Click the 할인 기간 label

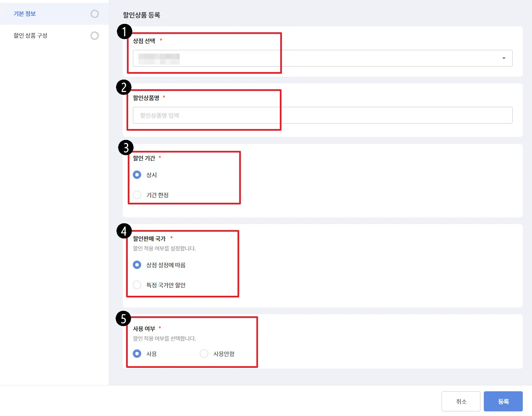click(144, 158)
